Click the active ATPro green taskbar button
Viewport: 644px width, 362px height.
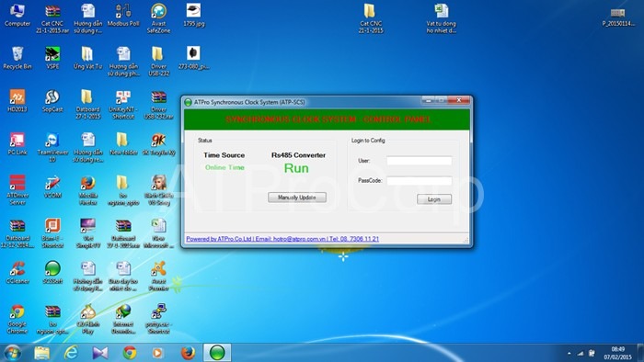[x=217, y=353]
